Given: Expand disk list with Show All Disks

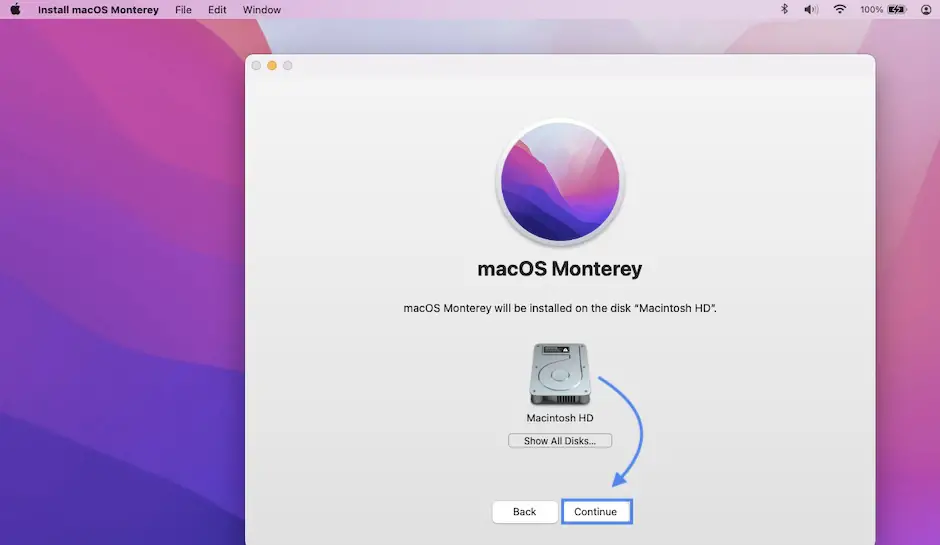Looking at the screenshot, I should 560,441.
